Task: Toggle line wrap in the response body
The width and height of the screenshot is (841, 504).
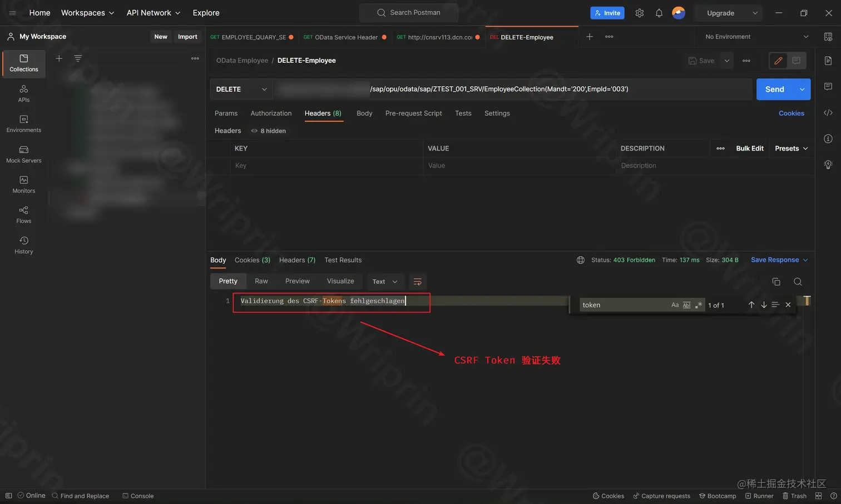Action: (x=418, y=282)
